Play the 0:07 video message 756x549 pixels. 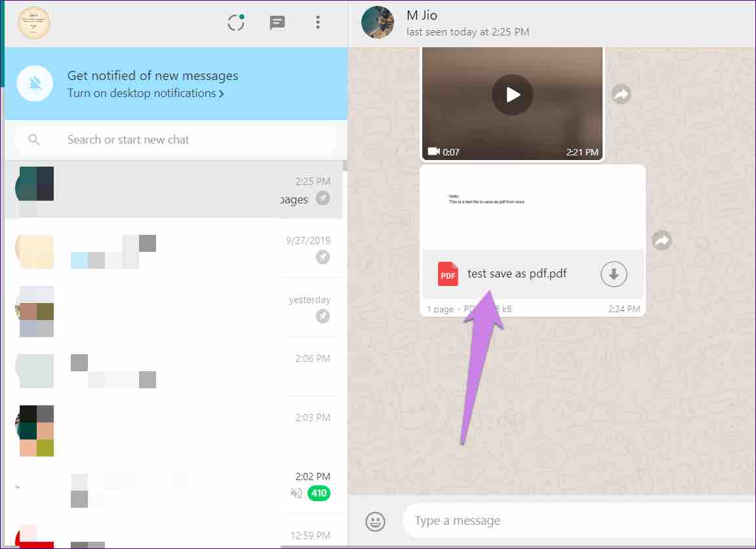tap(511, 94)
